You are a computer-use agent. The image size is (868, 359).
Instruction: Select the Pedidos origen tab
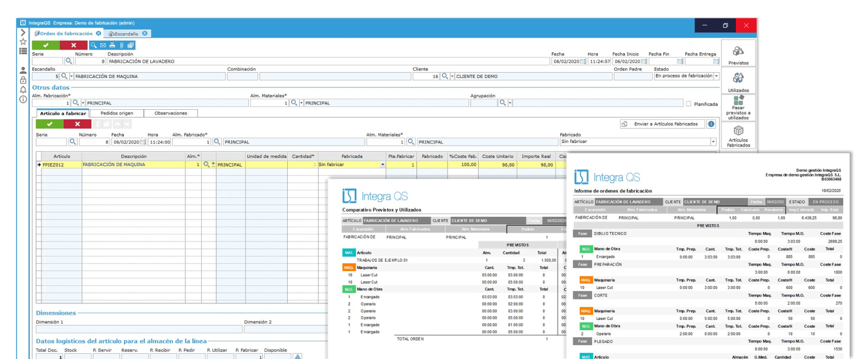117,113
